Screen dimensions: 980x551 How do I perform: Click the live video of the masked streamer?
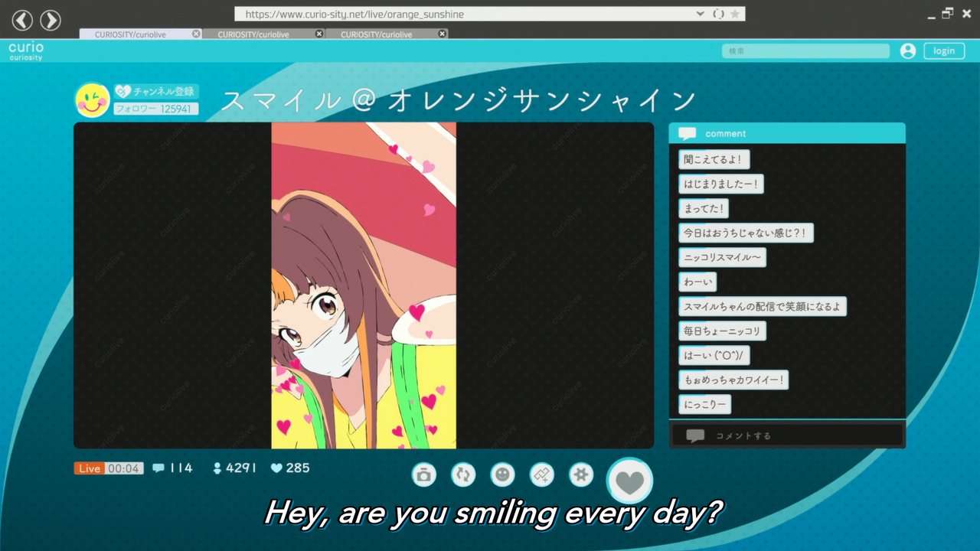(364, 285)
